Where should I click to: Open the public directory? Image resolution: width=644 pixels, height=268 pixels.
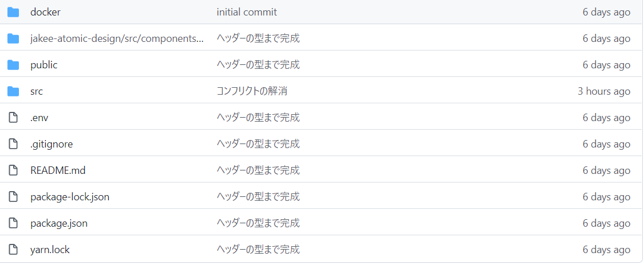tap(44, 65)
